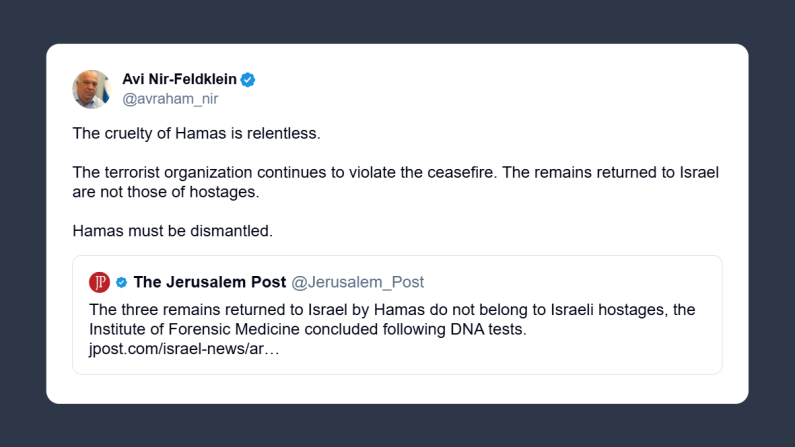Open the @avraham_nir handle

tap(169, 99)
